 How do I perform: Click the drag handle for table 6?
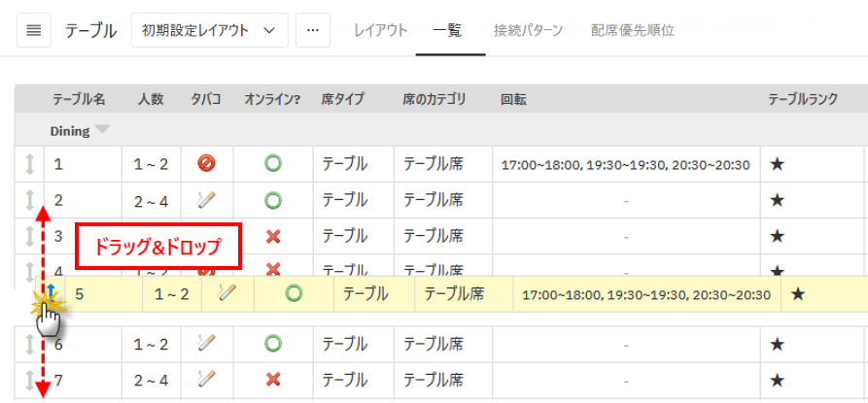(29, 344)
